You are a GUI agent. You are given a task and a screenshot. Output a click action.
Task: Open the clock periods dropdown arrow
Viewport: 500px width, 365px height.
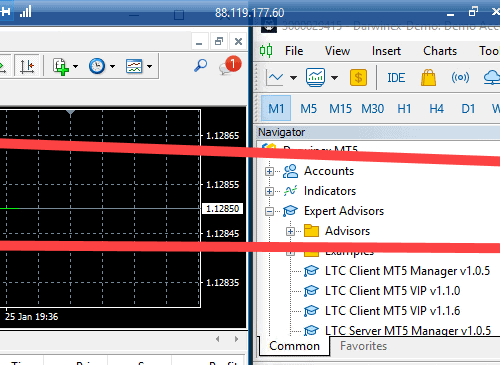(x=112, y=66)
